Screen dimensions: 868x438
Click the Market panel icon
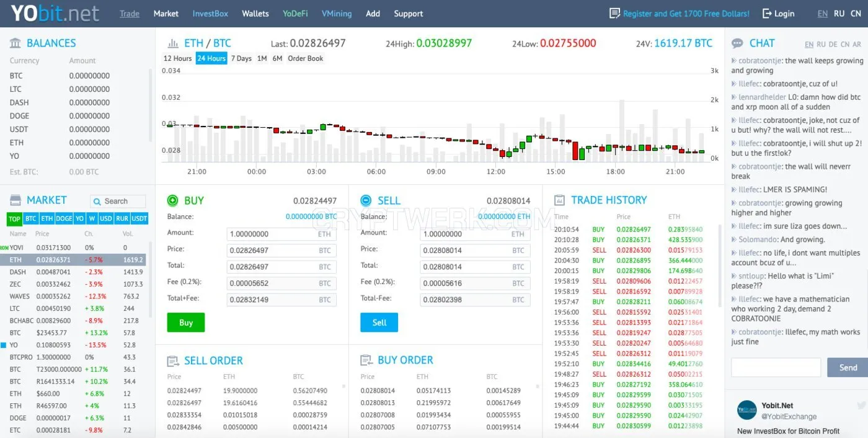[15, 200]
